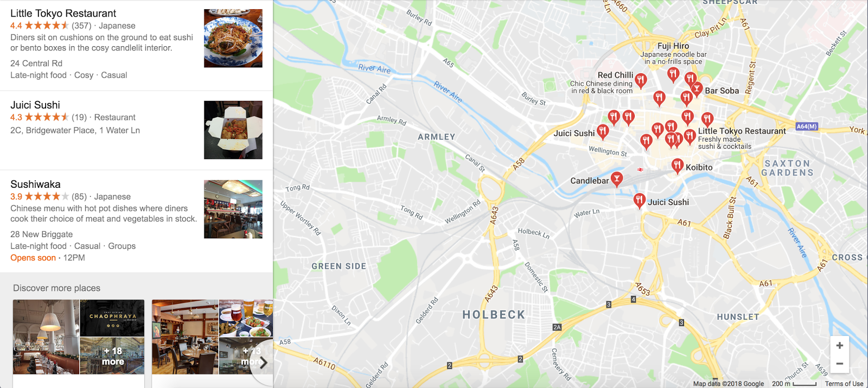The width and height of the screenshot is (868, 388).
Task: View Little Tokyo Restaurant food photo
Action: pyautogui.click(x=233, y=38)
